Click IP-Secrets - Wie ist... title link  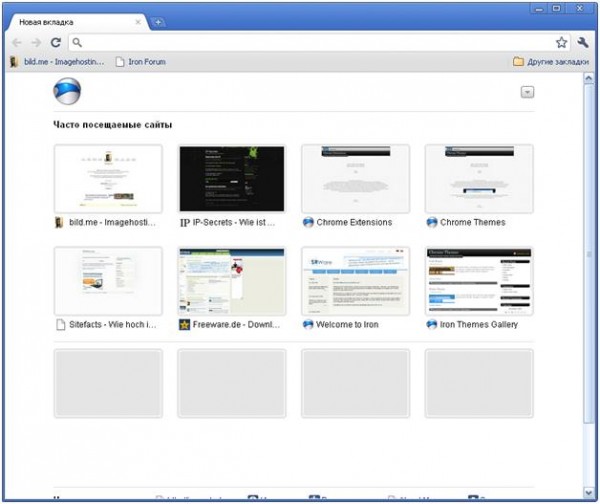click(234, 222)
